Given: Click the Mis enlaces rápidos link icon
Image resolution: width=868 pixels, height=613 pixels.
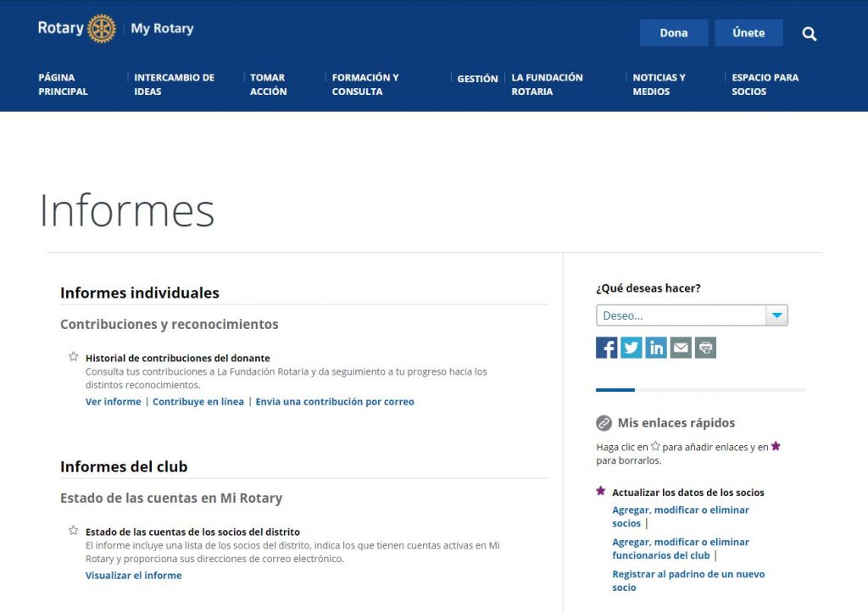Looking at the screenshot, I should [604, 423].
